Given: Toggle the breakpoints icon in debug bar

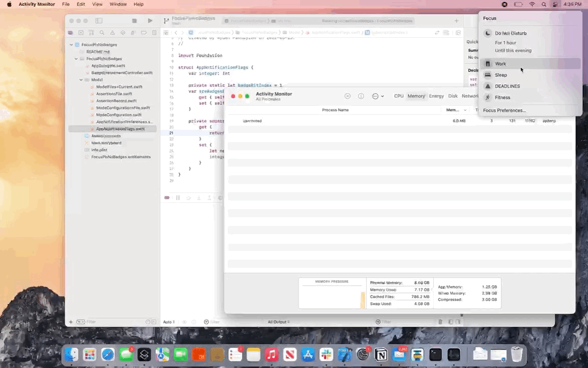Looking at the screenshot, I should tap(167, 198).
